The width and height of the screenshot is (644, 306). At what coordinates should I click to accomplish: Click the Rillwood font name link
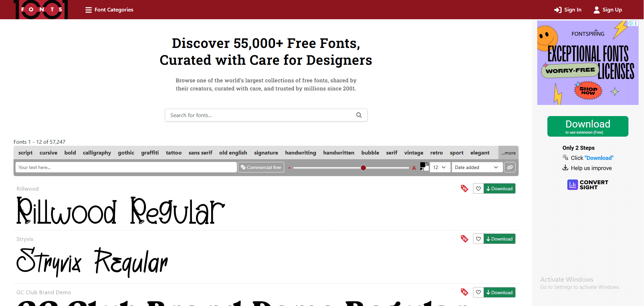pos(27,189)
